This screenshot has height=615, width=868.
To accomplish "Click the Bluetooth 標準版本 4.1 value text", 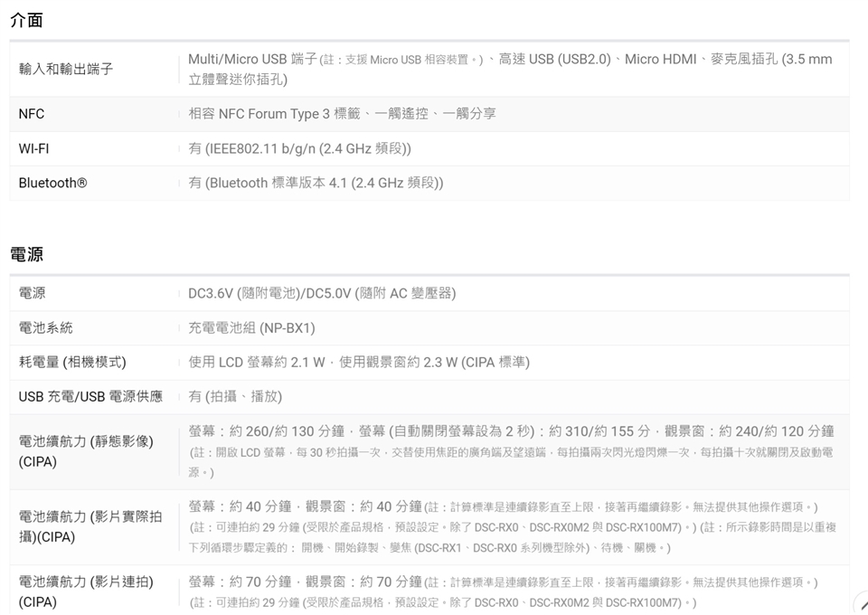I will click(x=316, y=183).
